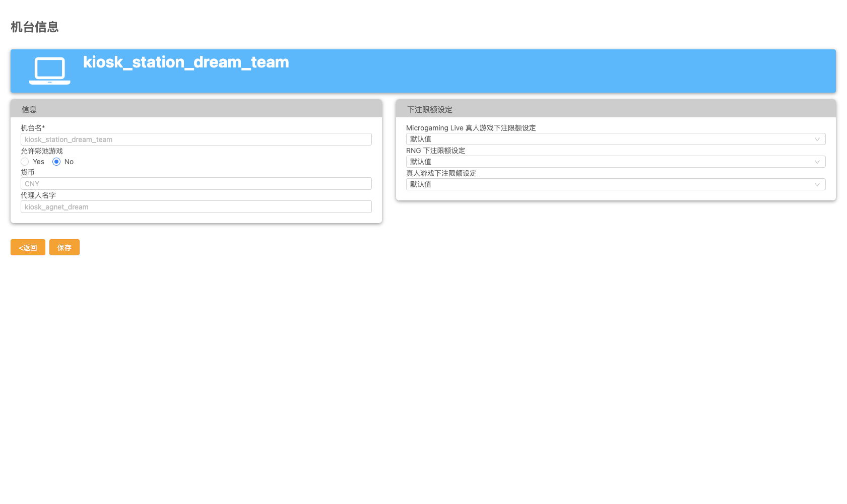Click the kiosk_station_dream_team banner title
Screen dimensions: 847x504
click(x=186, y=62)
